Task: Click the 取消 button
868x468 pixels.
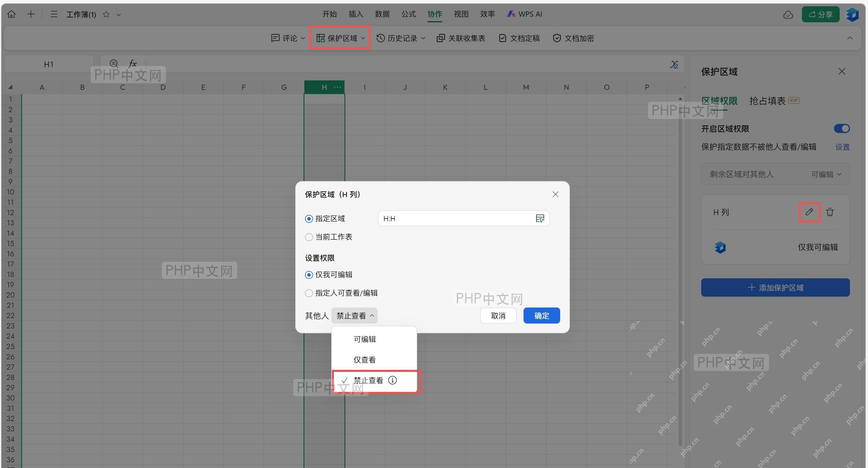Action: tap(498, 315)
